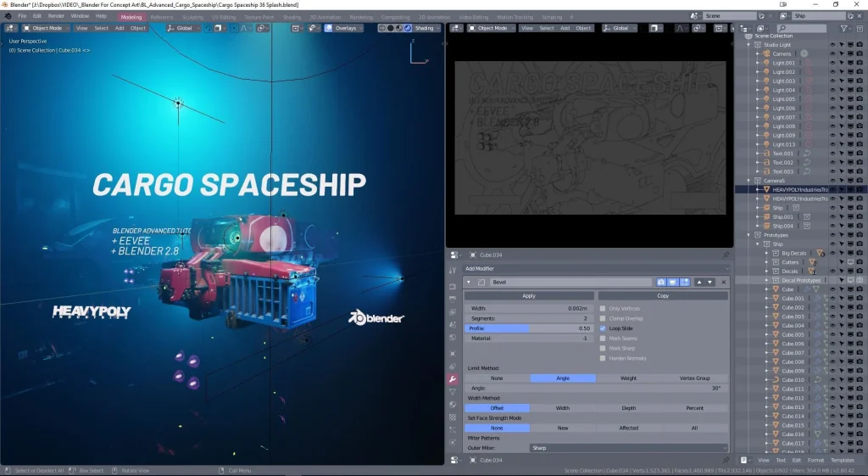The image size is (868, 476).
Task: Open Object properties tab icon
Action: coord(453,353)
